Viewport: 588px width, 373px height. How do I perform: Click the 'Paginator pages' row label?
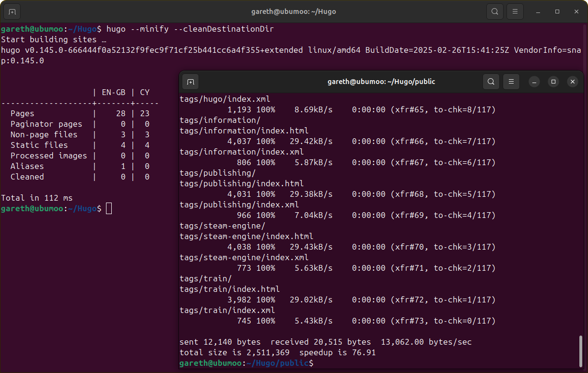(47, 124)
